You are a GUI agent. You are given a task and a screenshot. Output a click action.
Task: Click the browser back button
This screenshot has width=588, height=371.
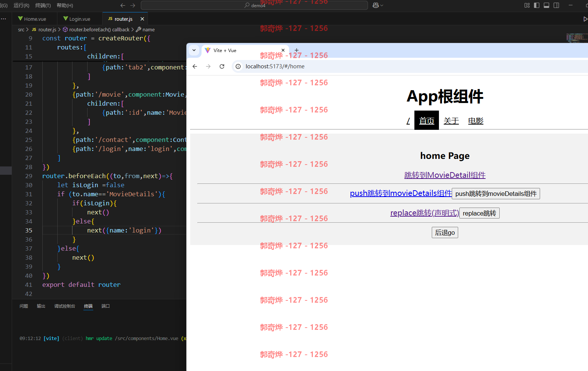click(x=195, y=66)
